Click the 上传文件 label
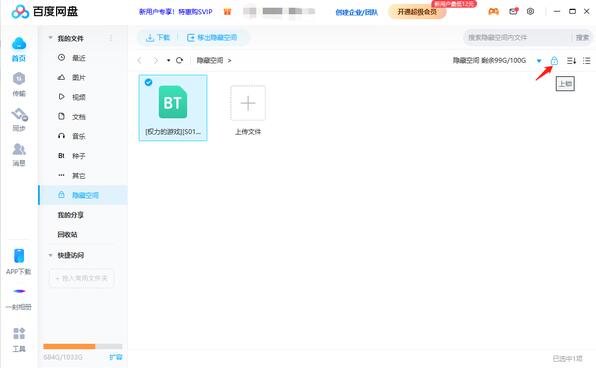Image resolution: width=596 pixels, height=368 pixels. coord(248,132)
